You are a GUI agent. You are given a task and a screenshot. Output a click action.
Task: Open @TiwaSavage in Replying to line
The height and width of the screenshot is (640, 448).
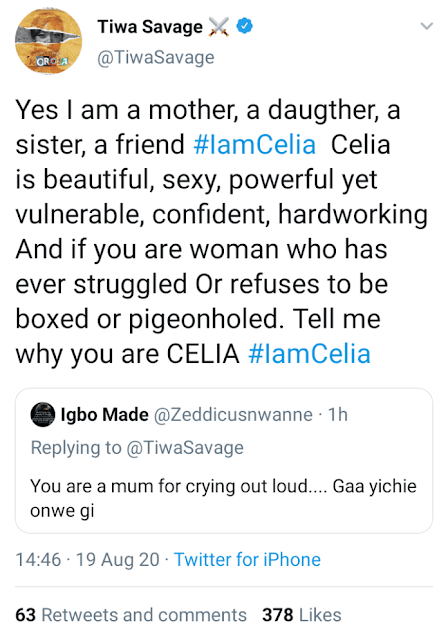(x=185, y=448)
